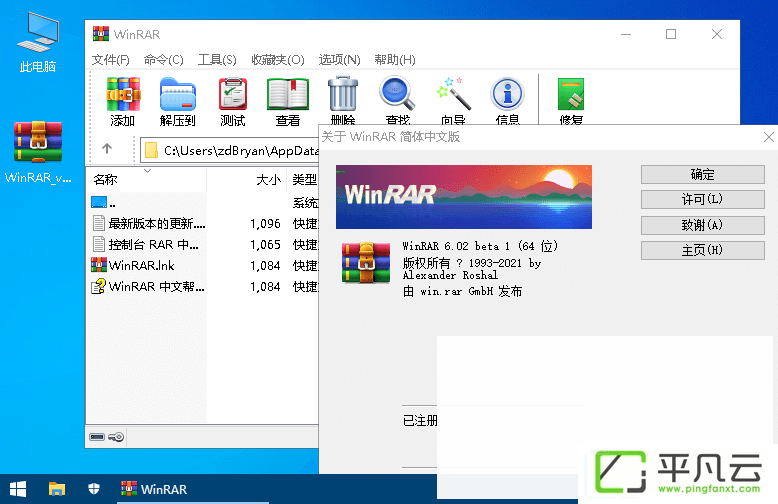Click the folder icon in the address bar
The image size is (778, 504).
tap(151, 150)
